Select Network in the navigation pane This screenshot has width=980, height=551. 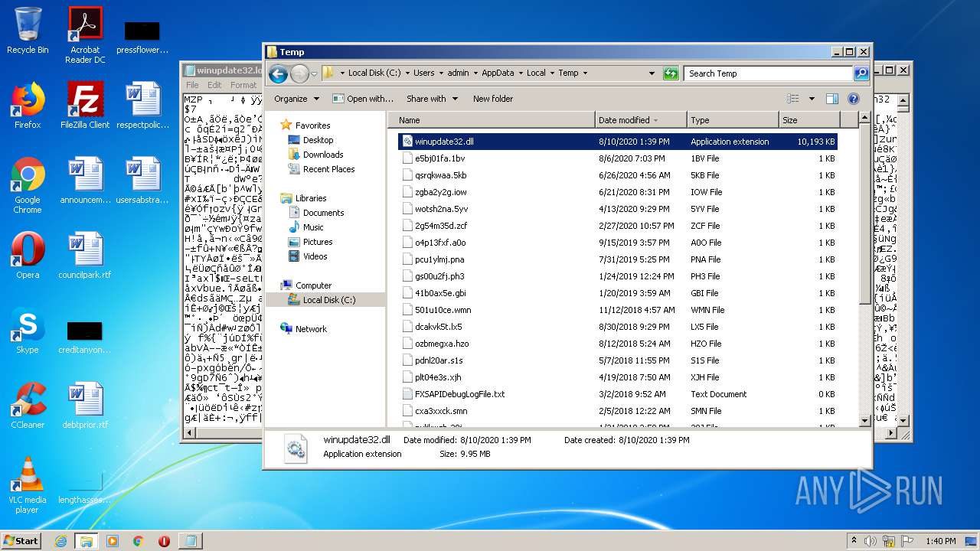coord(311,329)
